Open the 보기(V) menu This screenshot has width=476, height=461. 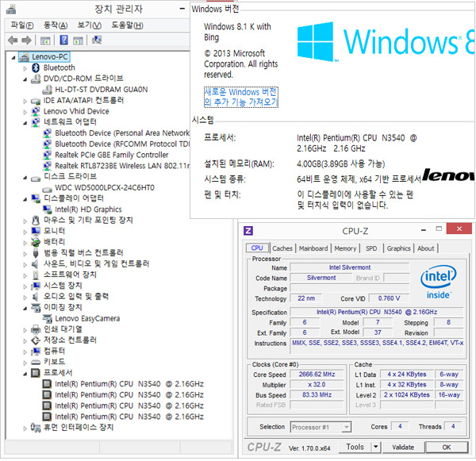[89, 25]
